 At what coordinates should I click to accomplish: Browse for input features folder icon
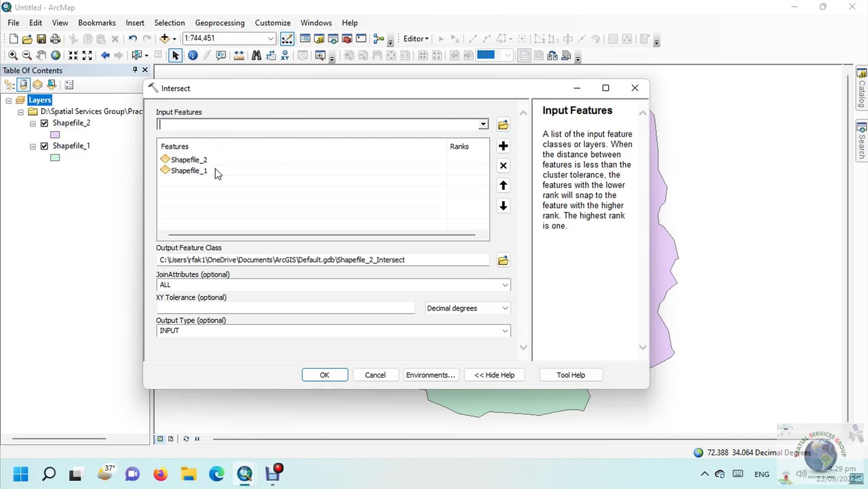tap(503, 125)
